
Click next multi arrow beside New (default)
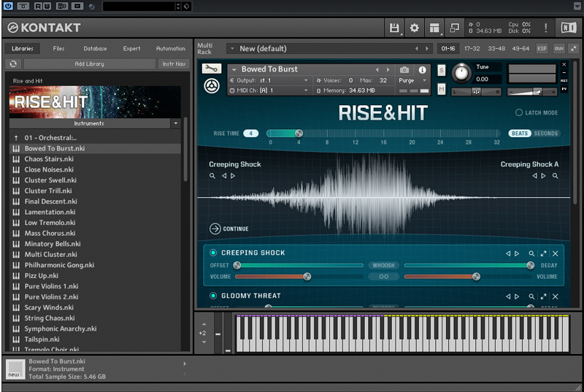427,48
